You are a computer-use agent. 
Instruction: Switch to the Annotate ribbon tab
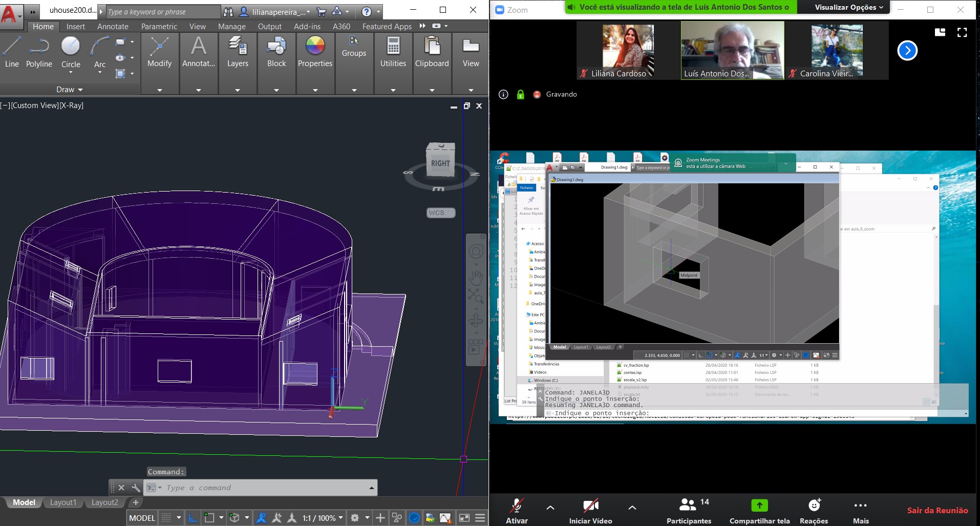(113, 27)
